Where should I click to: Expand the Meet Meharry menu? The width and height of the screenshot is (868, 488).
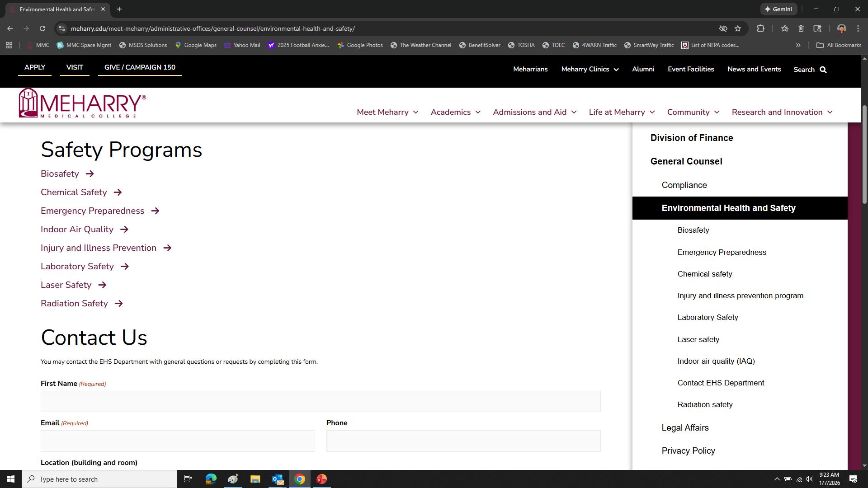point(387,112)
